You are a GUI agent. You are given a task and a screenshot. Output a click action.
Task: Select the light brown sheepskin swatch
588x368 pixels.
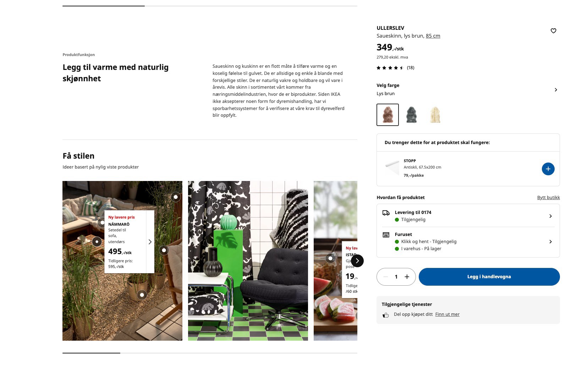coord(388,115)
